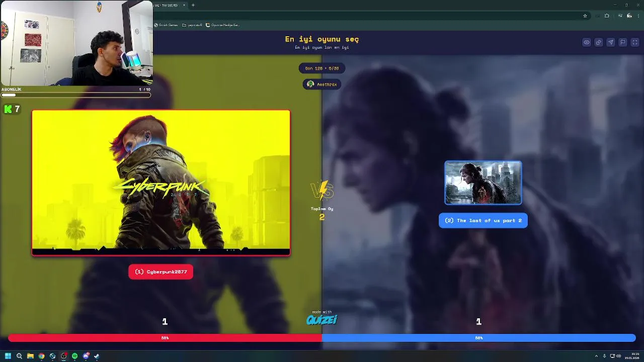Click the Son 128 round indicator badge
This screenshot has height=362, width=644.
322,68
